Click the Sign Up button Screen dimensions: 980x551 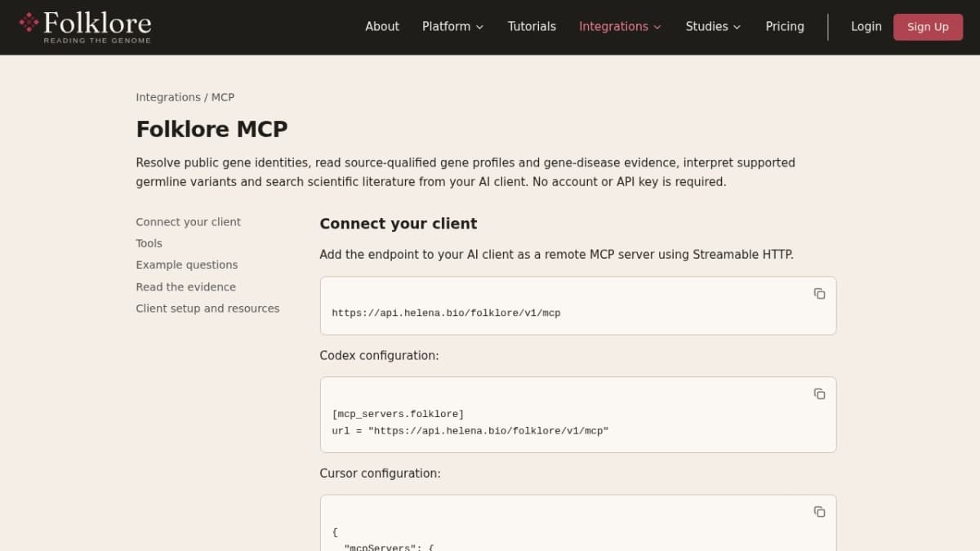928,27
